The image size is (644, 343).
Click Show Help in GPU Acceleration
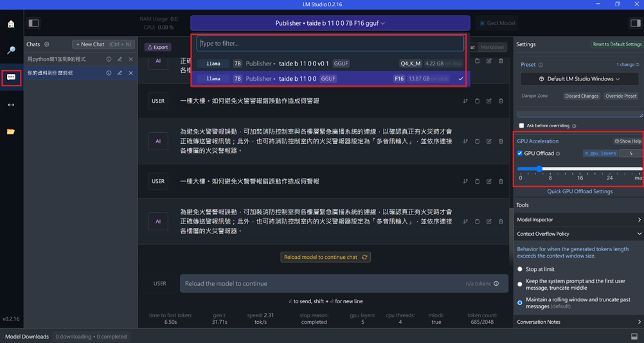click(627, 141)
